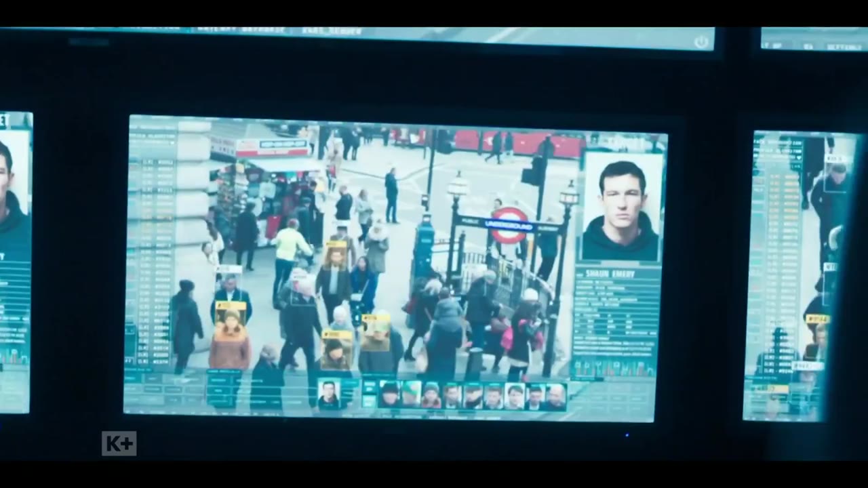
Task: Open the large suspect photo in the profile panel
Action: click(621, 207)
